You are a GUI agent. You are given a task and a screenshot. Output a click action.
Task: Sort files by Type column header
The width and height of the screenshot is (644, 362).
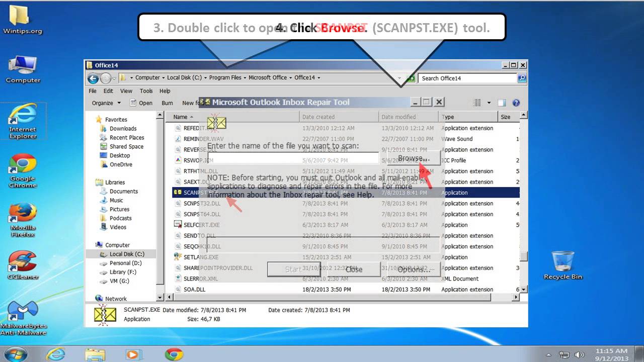coord(468,117)
